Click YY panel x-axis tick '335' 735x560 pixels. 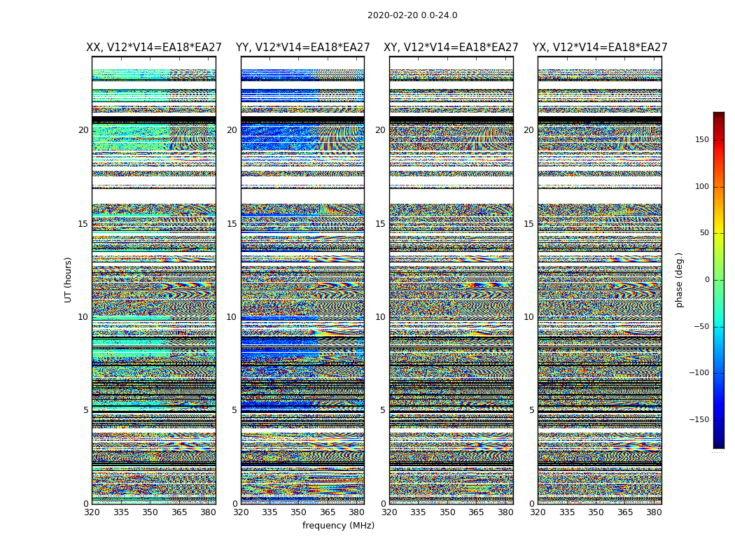pos(270,512)
